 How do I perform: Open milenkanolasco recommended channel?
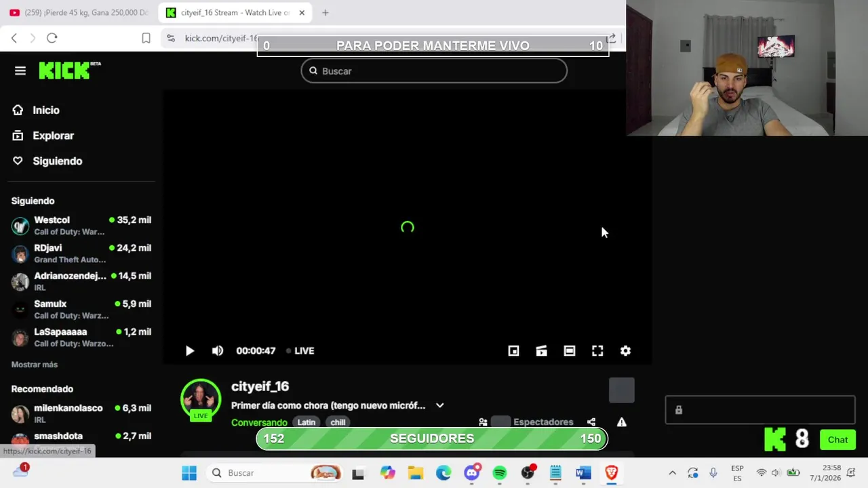(81, 413)
